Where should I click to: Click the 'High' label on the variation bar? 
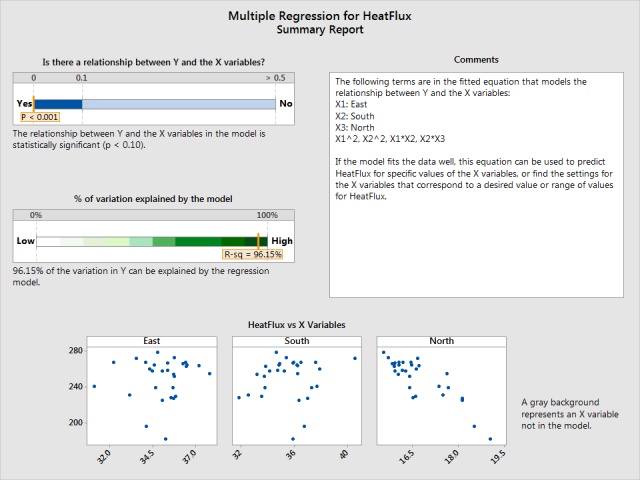pos(282,241)
